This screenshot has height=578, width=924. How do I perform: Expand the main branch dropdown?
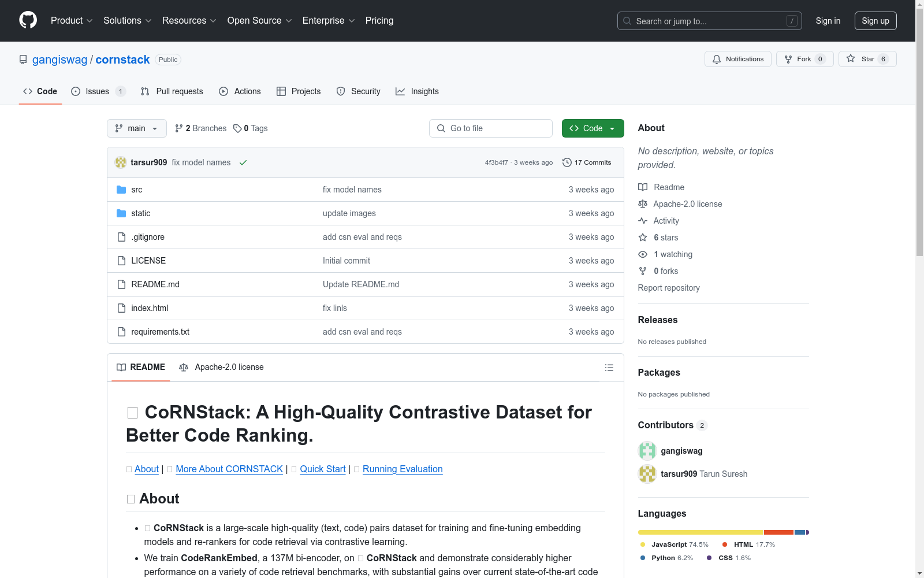click(136, 128)
